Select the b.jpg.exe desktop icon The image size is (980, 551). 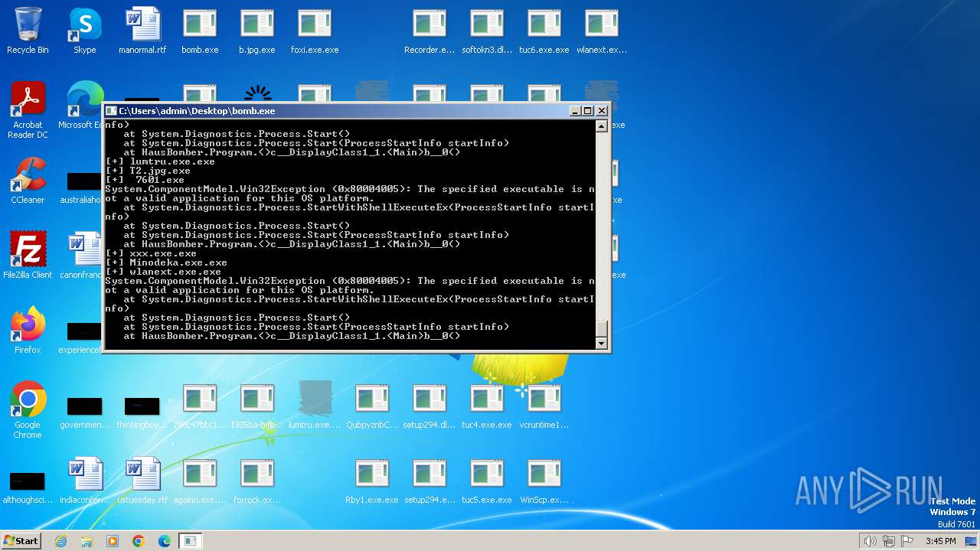click(x=257, y=31)
